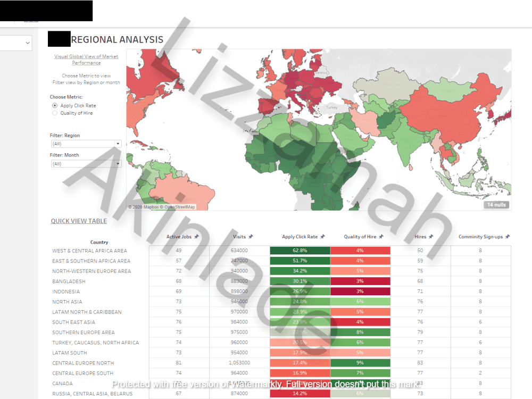Click the QUICK VIEW TABLE heading link

click(79, 221)
